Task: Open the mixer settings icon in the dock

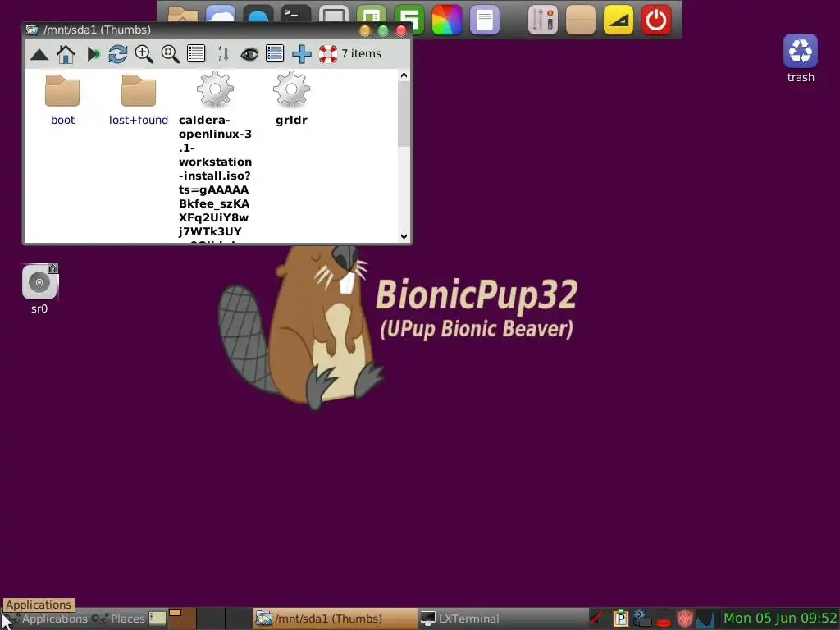Action: coord(543,20)
